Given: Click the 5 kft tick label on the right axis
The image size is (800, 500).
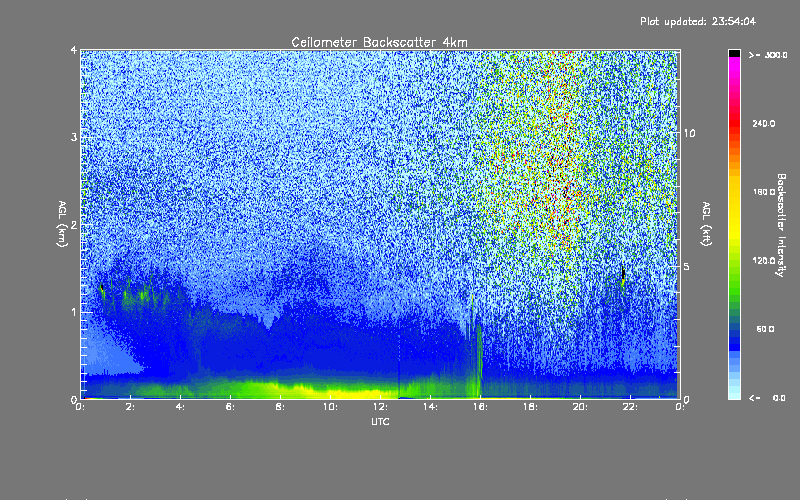Looking at the screenshot, I should [687, 267].
